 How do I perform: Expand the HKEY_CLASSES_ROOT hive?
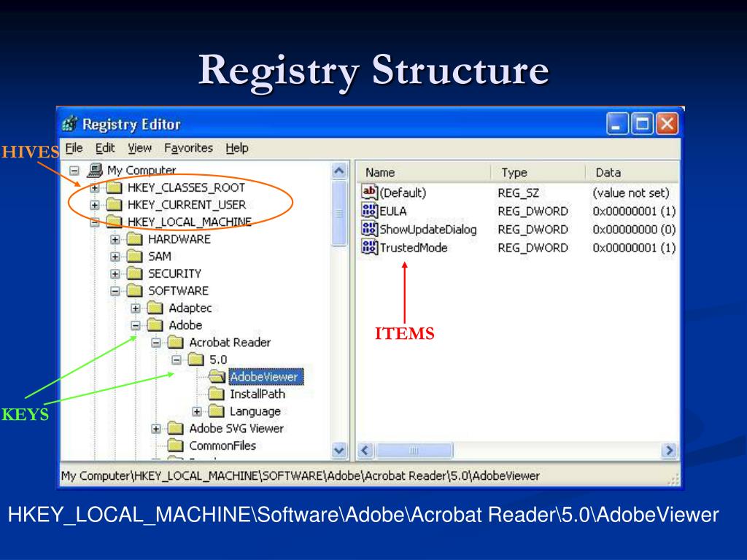(94, 187)
